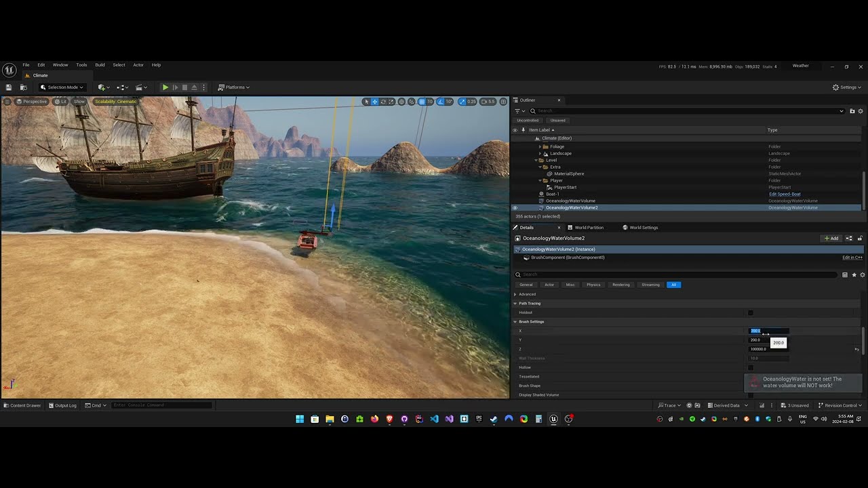
Task: Open the Blueprints toolbar icon menu
Action: pos(122,87)
